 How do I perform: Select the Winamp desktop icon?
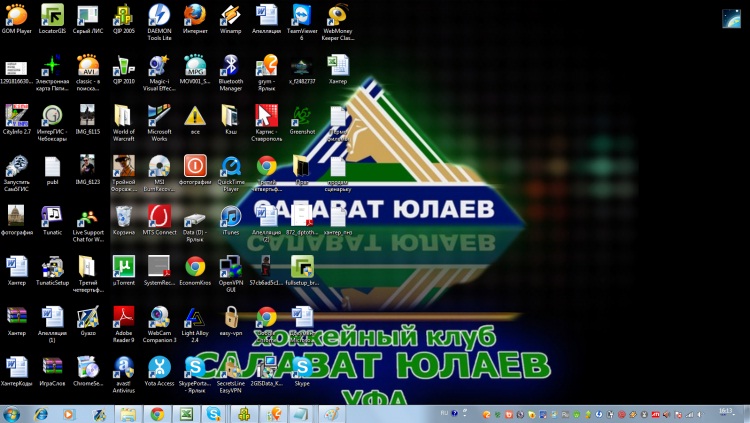pos(230,15)
